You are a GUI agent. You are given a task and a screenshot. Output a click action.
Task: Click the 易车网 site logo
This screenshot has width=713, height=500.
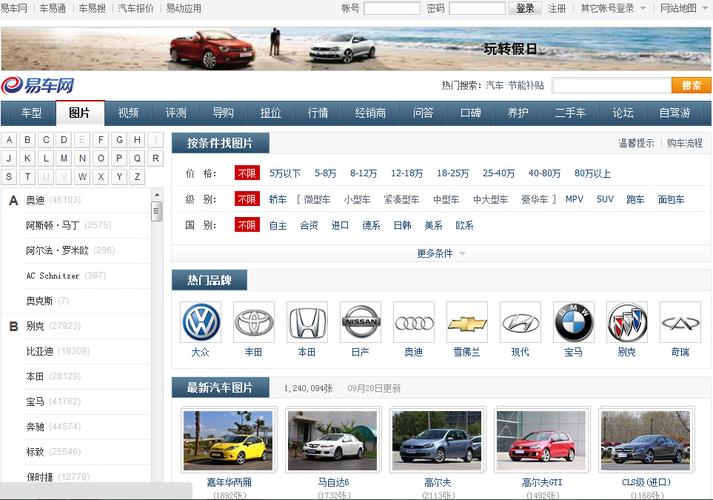(x=38, y=85)
